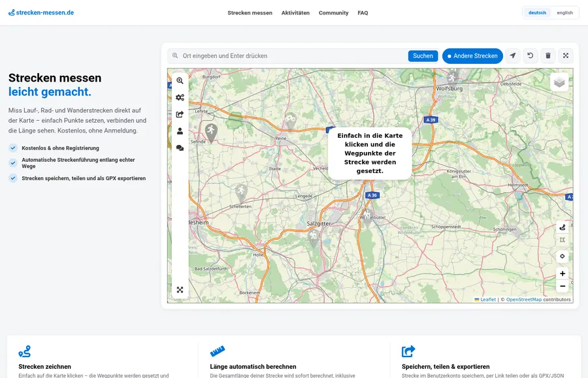
Task: Click the Speichern, teilen & exportieren heading
Action: click(x=446, y=367)
